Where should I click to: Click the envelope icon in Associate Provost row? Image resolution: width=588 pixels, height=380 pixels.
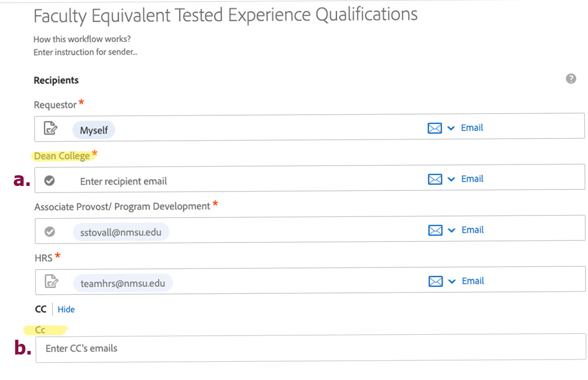pos(436,230)
